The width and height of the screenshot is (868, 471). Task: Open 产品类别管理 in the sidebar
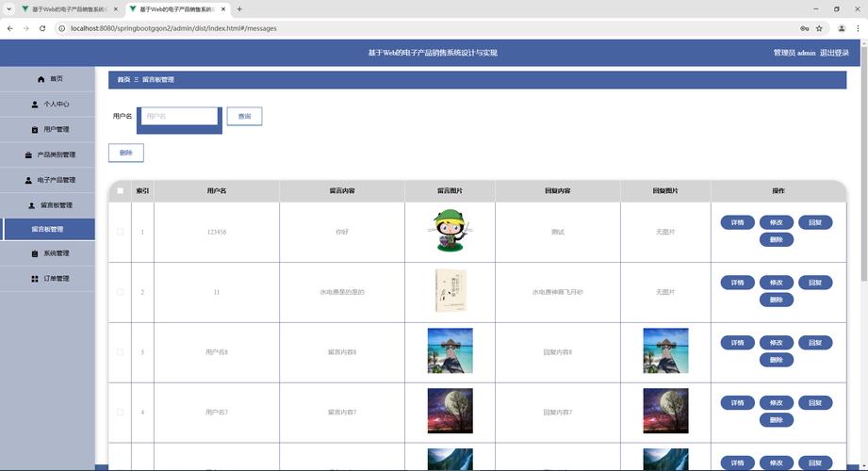point(48,155)
